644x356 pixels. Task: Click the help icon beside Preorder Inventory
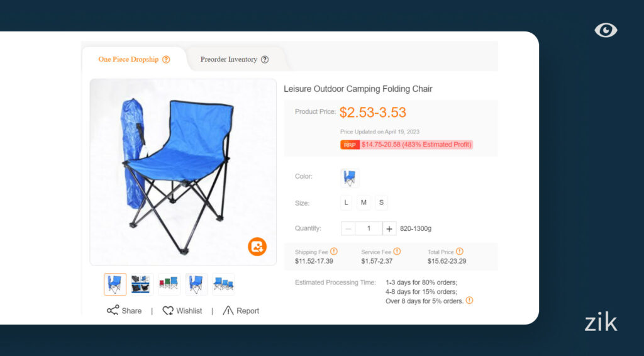pyautogui.click(x=265, y=60)
